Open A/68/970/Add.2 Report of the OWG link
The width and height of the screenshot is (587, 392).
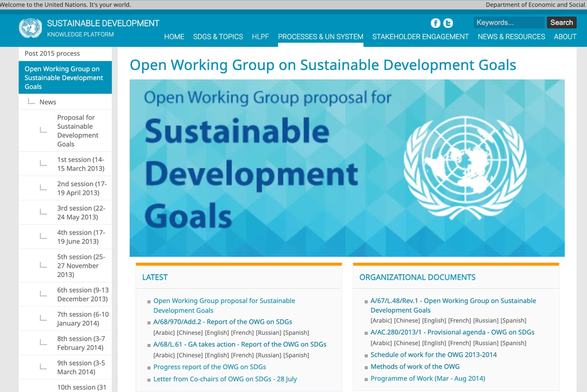click(223, 322)
